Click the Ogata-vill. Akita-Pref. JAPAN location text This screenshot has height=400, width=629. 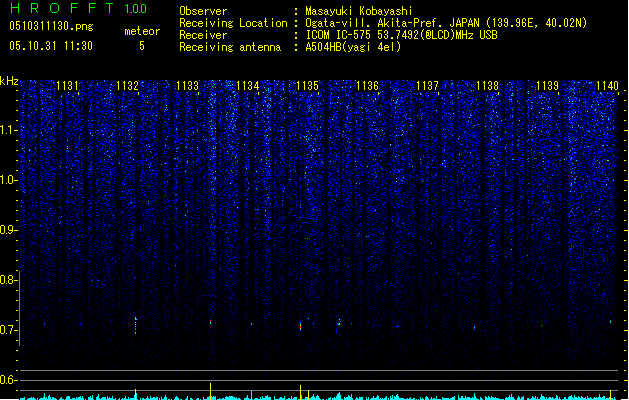coord(446,23)
